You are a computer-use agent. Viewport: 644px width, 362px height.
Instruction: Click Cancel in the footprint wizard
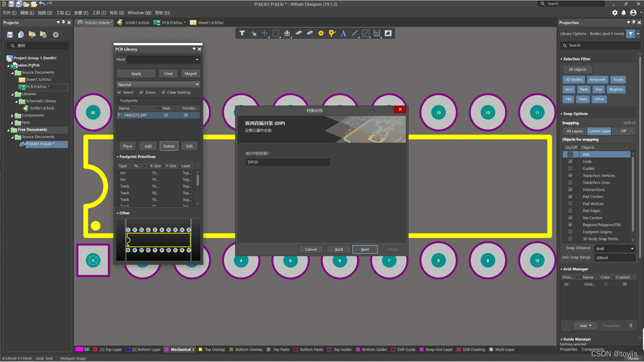pos(311,249)
